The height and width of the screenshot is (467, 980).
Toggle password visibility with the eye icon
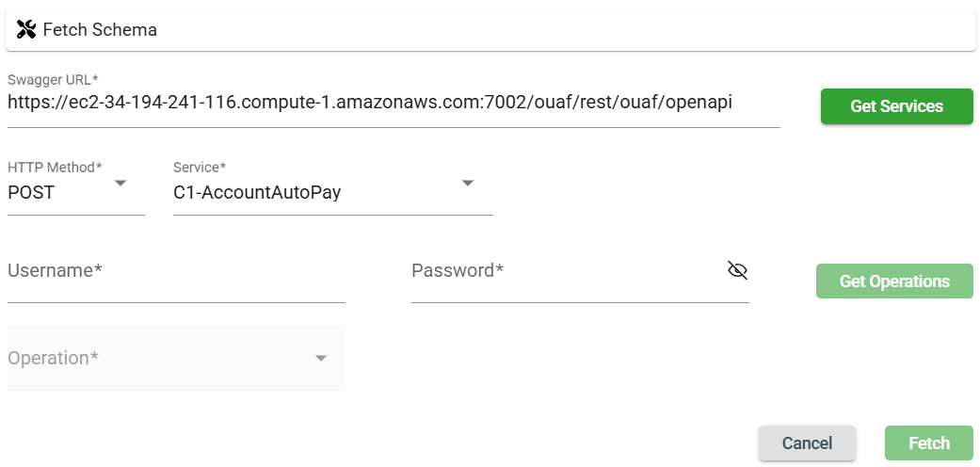click(737, 271)
